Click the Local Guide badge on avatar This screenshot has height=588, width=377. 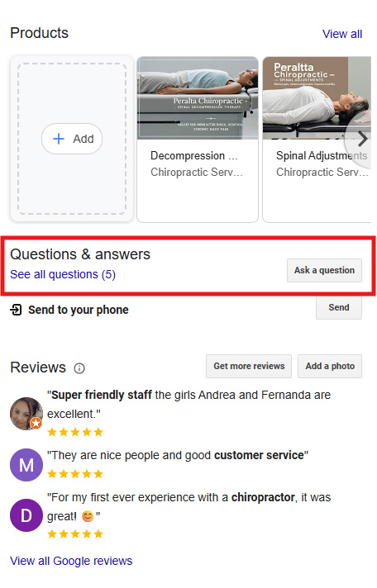(36, 424)
